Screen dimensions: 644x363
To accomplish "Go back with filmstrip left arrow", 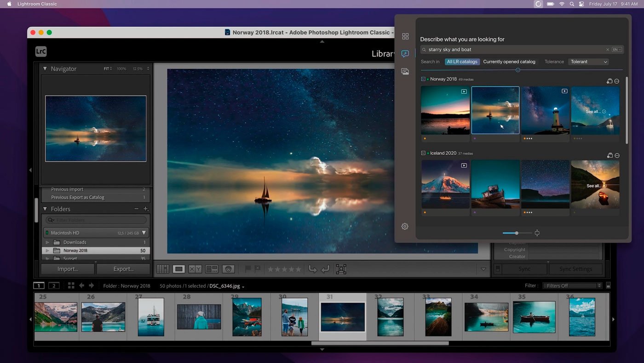I will (82, 285).
